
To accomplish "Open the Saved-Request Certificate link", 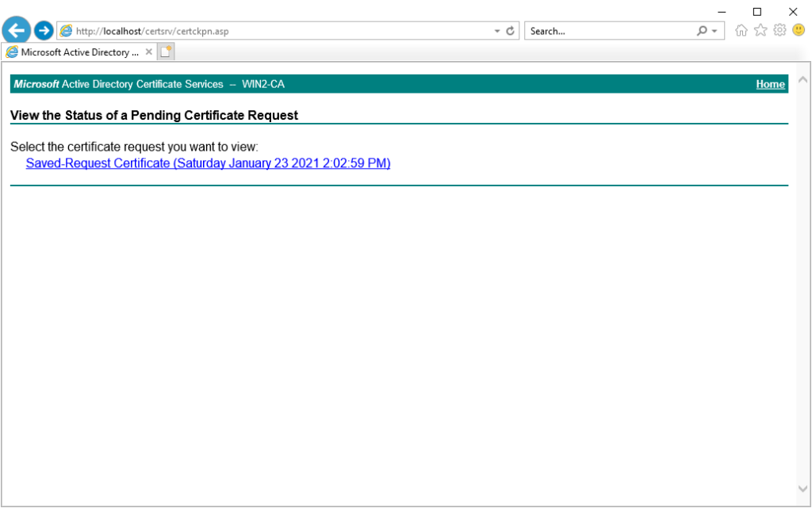I will [x=208, y=163].
